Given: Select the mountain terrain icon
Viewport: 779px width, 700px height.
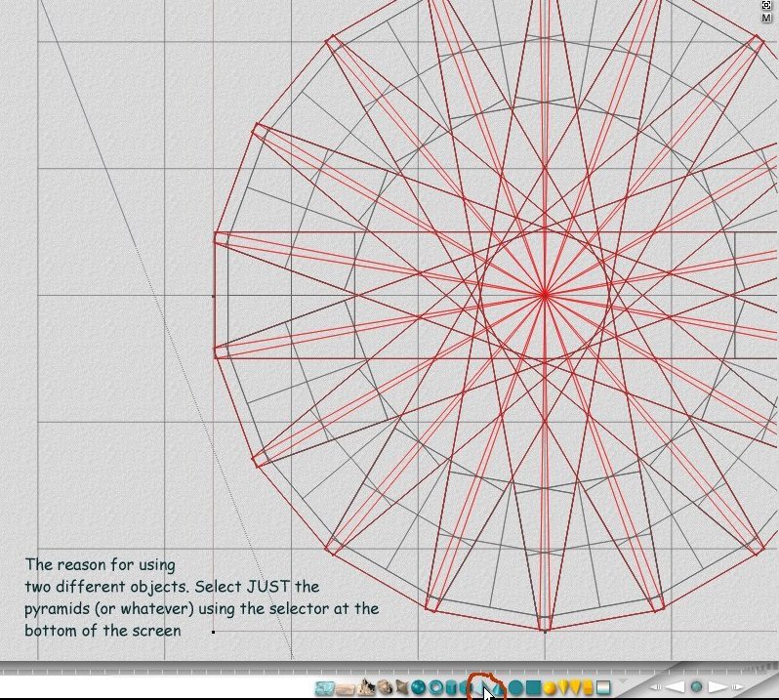Looking at the screenshot, I should click(367, 687).
